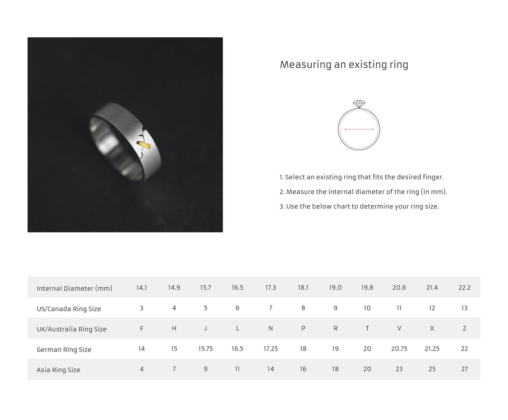This screenshot has width=508, height=420.
Task: Click the 'Internal Diameter (mm)' row label
Action: 75,288
